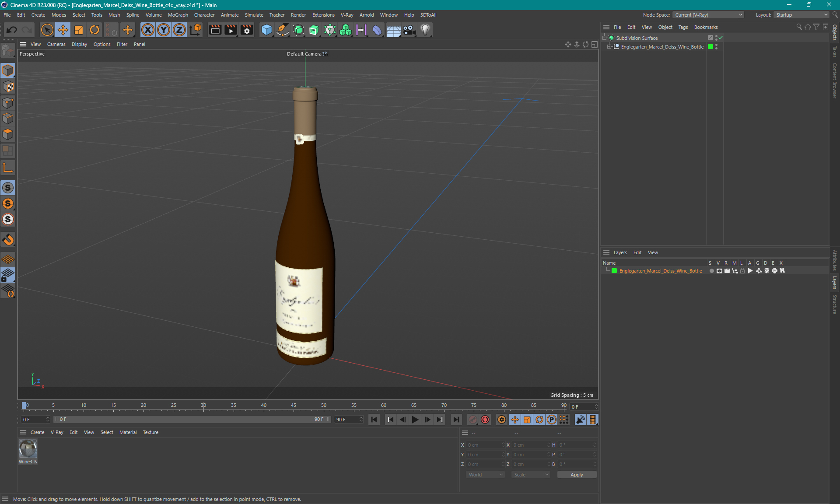Image resolution: width=840 pixels, height=504 pixels.
Task: Expand the Englegarten_Marcel_Deiss_Wine_Bottle object
Action: coord(609,47)
